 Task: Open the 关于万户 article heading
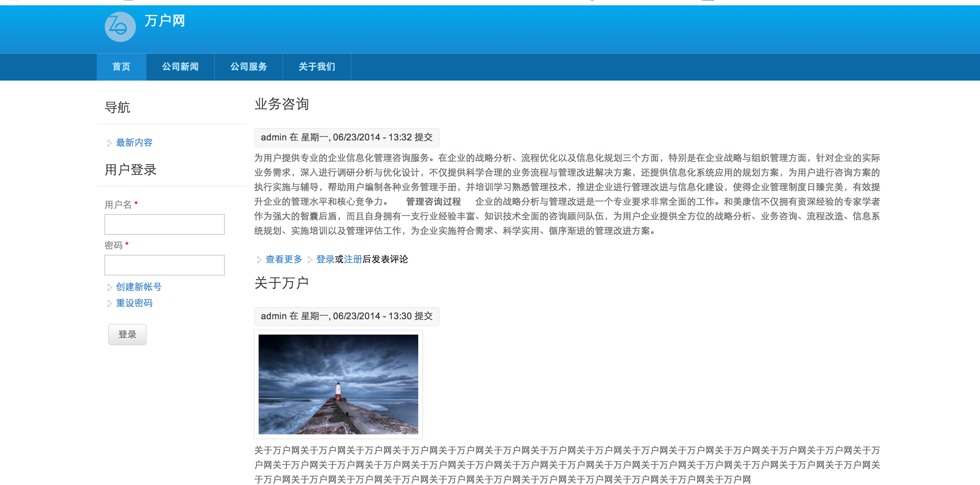click(x=282, y=283)
